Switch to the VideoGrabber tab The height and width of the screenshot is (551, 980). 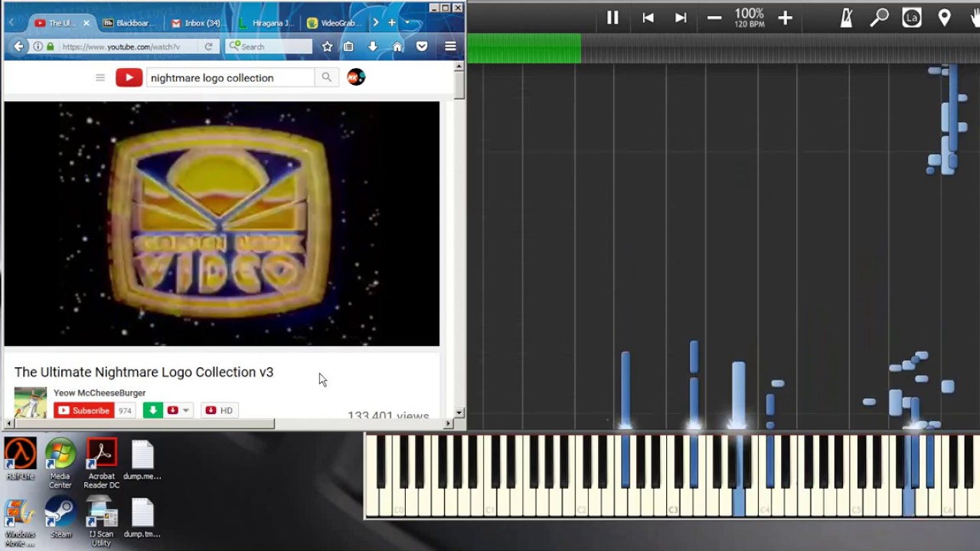(x=334, y=23)
